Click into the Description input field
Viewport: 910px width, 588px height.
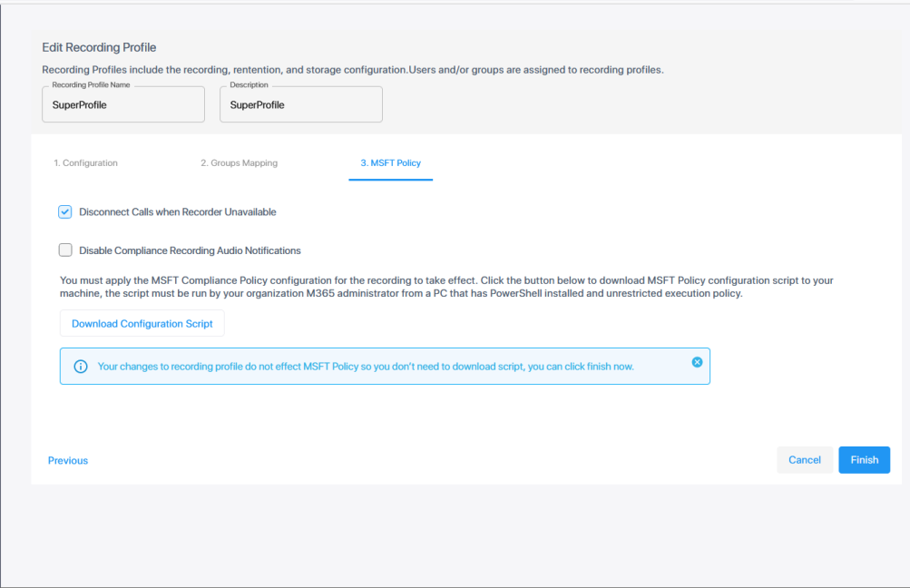point(301,105)
